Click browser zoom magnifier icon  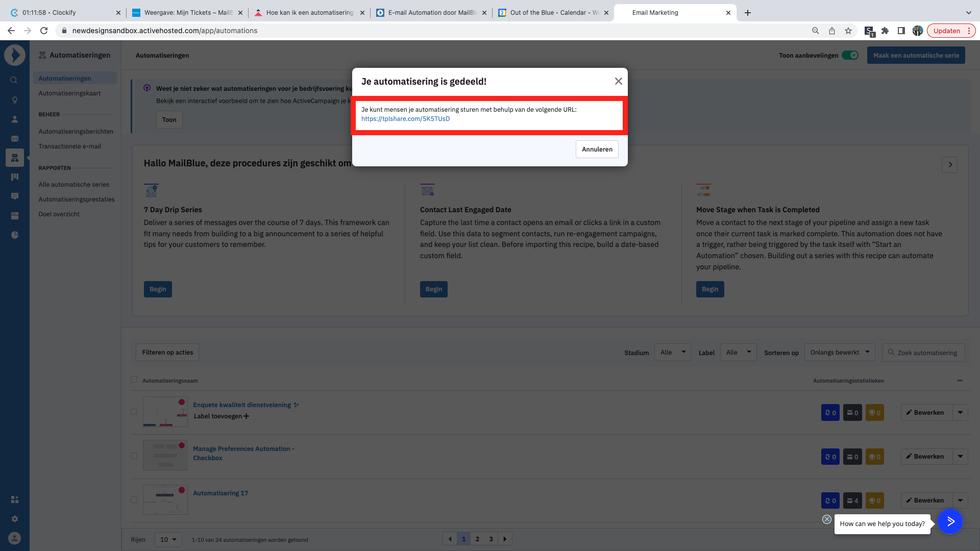tap(816, 31)
